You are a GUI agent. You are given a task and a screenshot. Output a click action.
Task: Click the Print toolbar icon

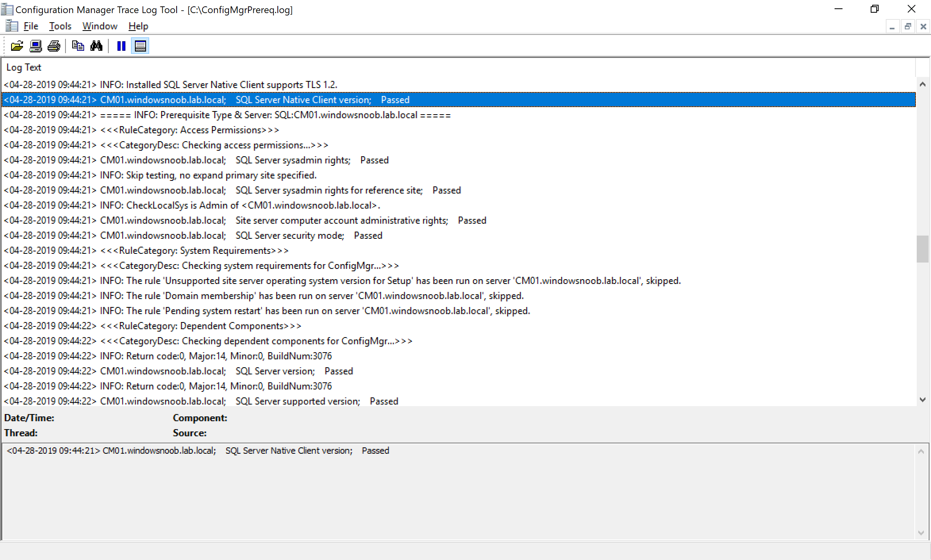coord(54,46)
